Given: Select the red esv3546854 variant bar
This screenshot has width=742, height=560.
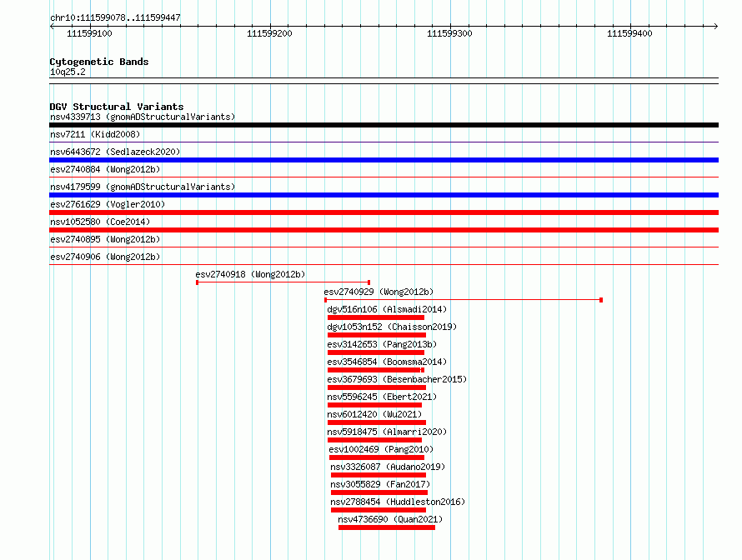Looking at the screenshot, I should point(376,370).
